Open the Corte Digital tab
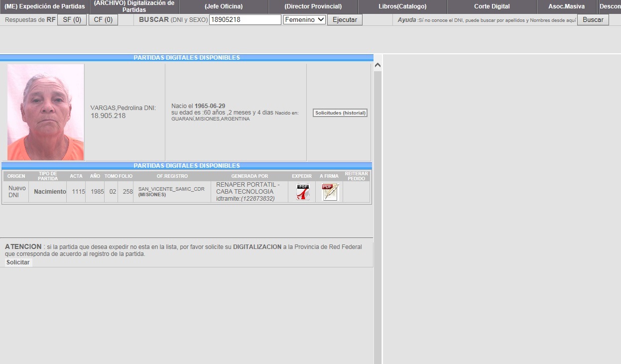Screen dimensions: 621x364 tap(492, 6)
